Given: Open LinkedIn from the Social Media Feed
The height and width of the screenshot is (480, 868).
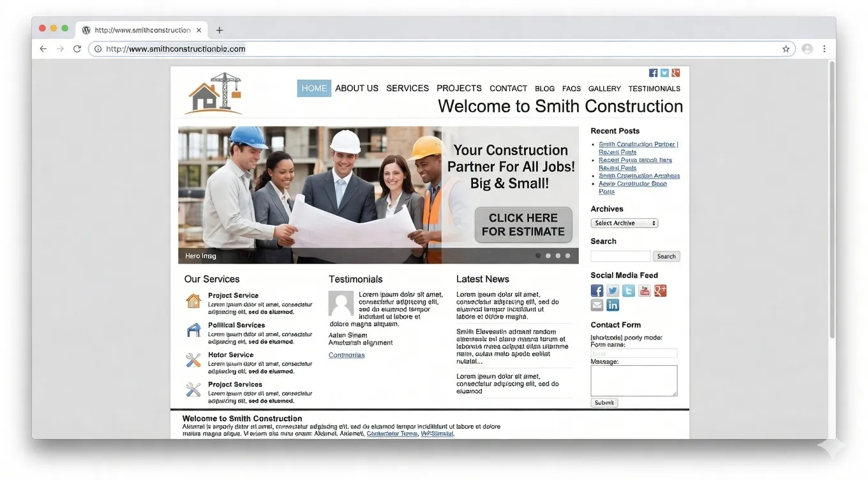Looking at the screenshot, I should pyautogui.click(x=612, y=304).
